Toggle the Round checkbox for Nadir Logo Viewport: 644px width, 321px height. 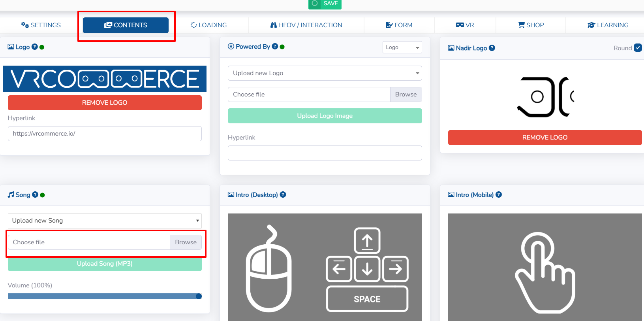(638, 48)
